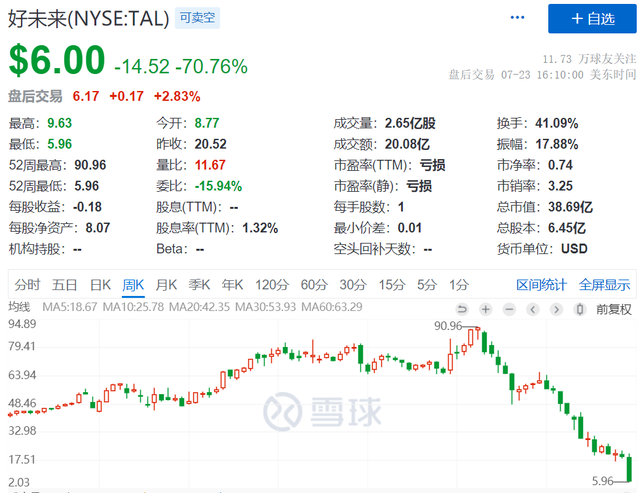The image size is (640, 493).
Task: Switch to 120分 tab
Action: [x=272, y=285]
